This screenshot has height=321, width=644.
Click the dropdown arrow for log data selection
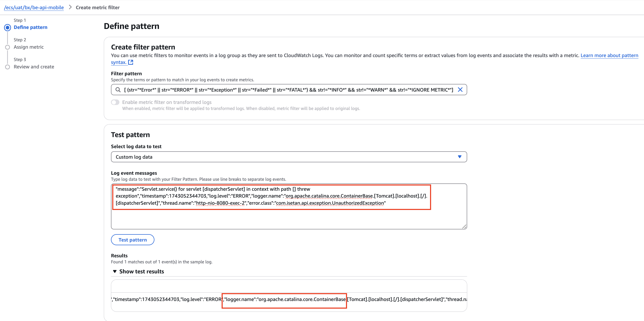click(x=460, y=157)
